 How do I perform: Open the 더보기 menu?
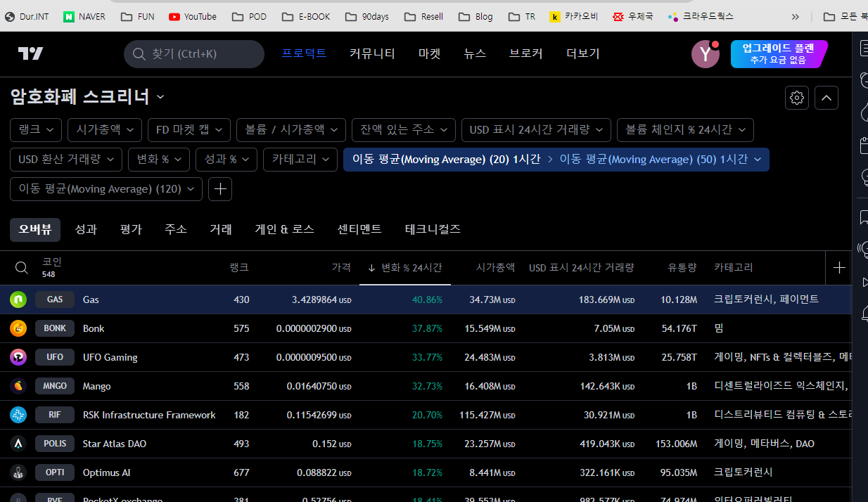tap(583, 53)
